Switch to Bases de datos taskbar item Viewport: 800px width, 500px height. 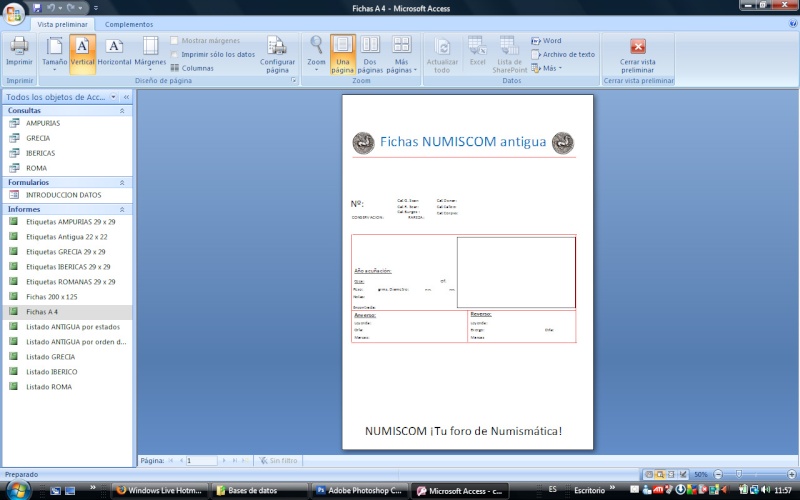click(x=260, y=491)
